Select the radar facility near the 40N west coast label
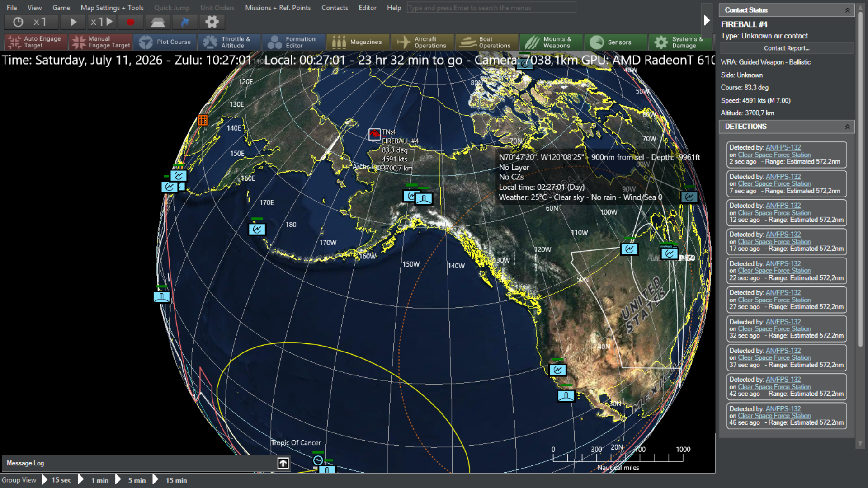Viewport: 868px width, 488px height. click(x=557, y=370)
